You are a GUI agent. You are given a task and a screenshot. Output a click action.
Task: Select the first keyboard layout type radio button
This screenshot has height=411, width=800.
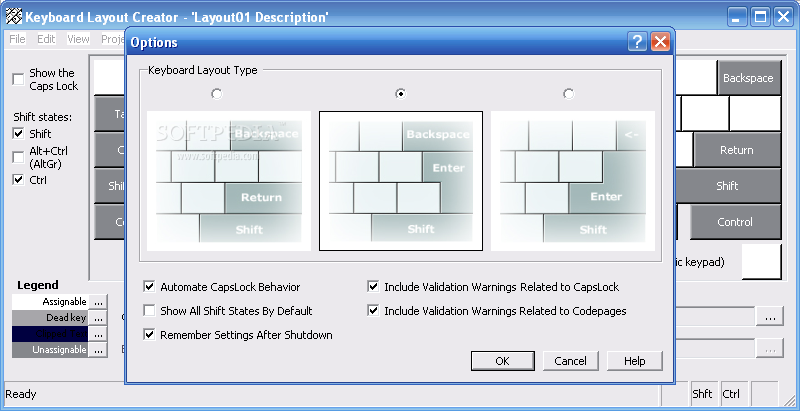click(x=217, y=94)
